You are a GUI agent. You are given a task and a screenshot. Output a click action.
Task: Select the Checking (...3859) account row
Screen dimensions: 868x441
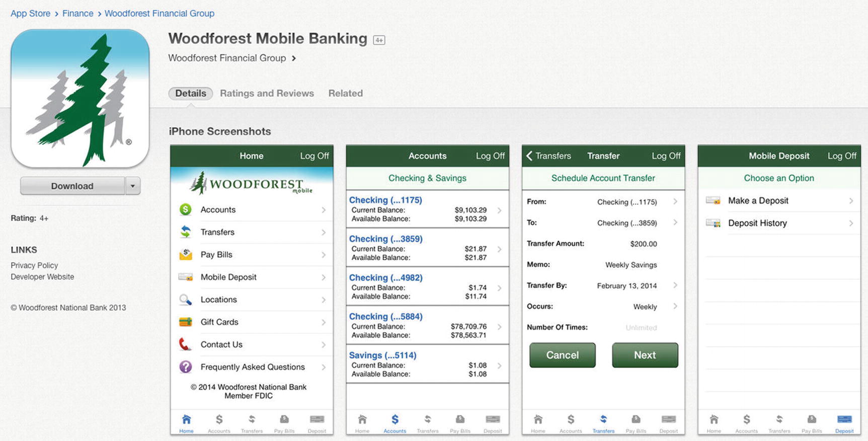pos(427,248)
